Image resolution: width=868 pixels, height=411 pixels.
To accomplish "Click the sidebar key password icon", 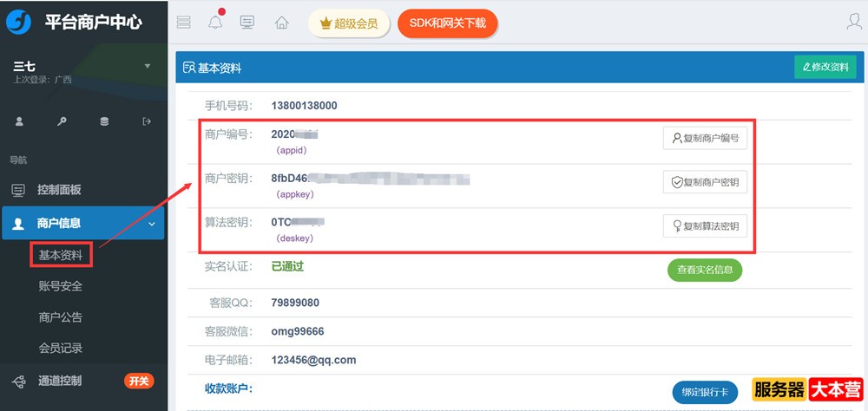I will coord(62,121).
